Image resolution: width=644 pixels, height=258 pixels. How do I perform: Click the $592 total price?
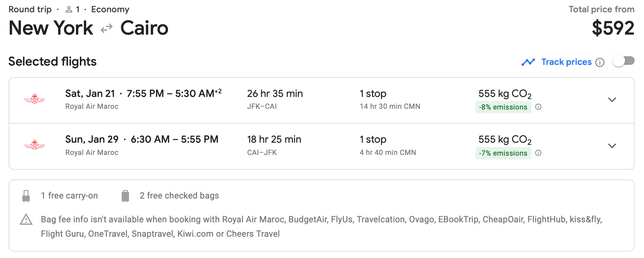pyautogui.click(x=613, y=28)
